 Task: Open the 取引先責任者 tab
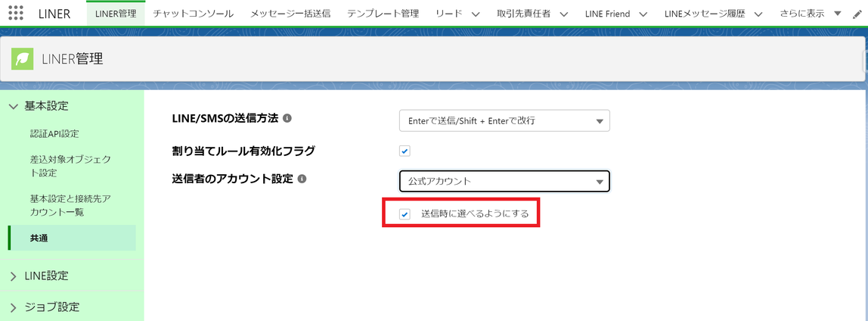[x=524, y=14]
